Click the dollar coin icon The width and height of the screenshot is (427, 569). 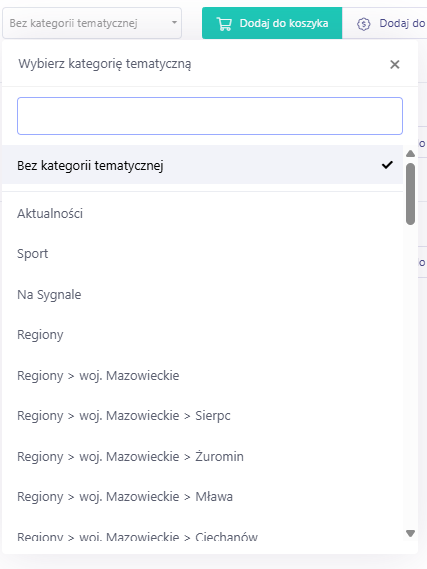tap(363, 24)
